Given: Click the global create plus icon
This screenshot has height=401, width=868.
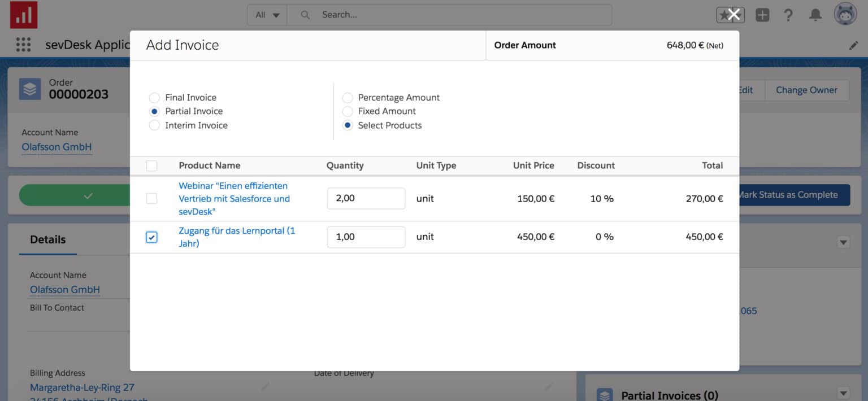Looking at the screenshot, I should (x=762, y=15).
